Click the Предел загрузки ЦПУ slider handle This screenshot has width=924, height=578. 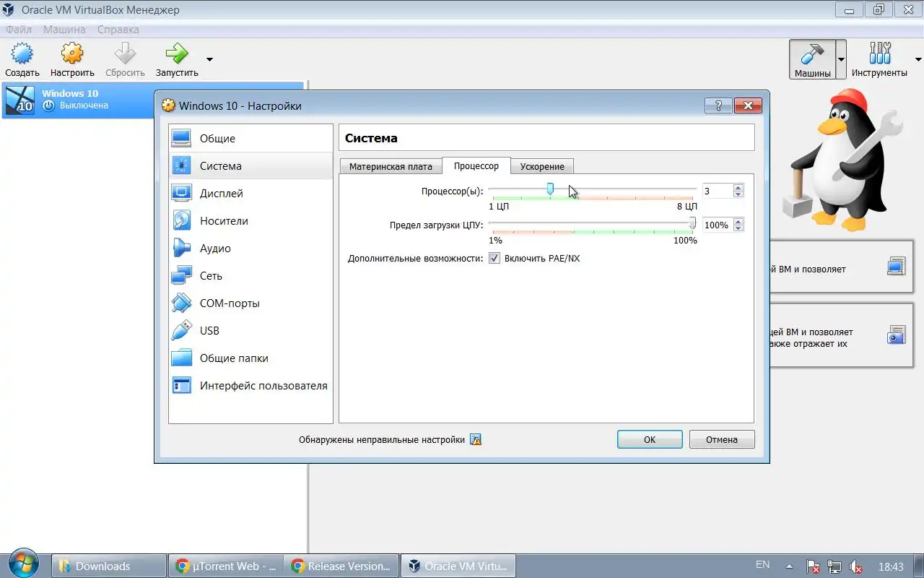[x=692, y=223]
